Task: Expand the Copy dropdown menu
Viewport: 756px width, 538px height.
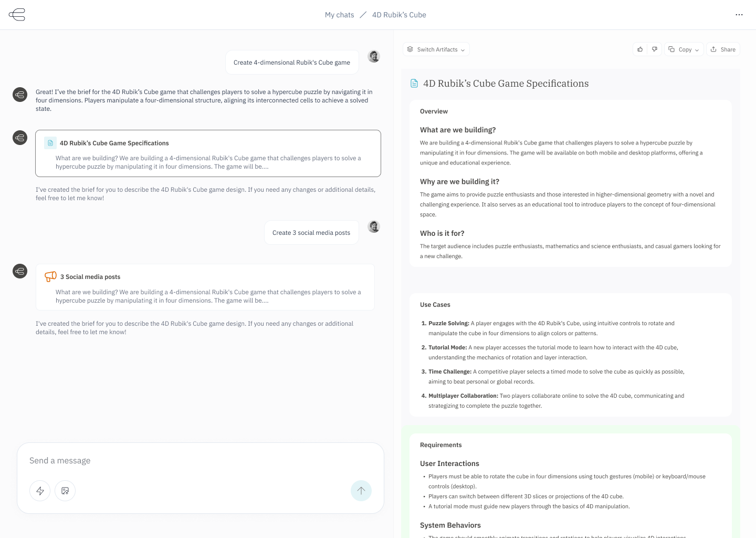Action: [684, 49]
